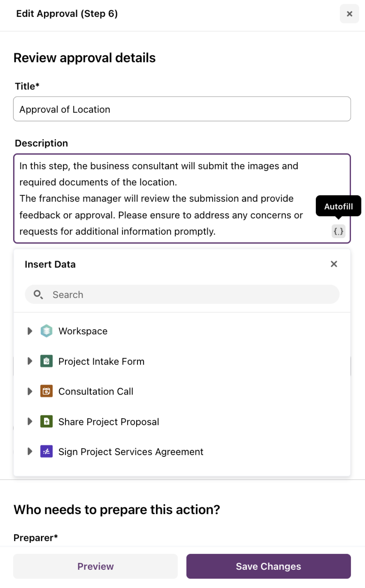Click the Autofill curly braces icon
The image size is (365, 588).
coord(338,231)
